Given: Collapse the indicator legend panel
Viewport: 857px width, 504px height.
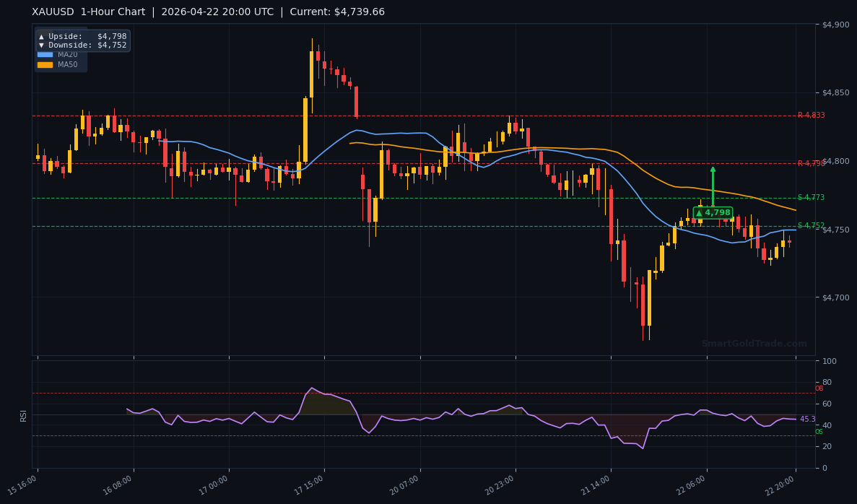Looking at the screenshot, I should click(x=61, y=58).
